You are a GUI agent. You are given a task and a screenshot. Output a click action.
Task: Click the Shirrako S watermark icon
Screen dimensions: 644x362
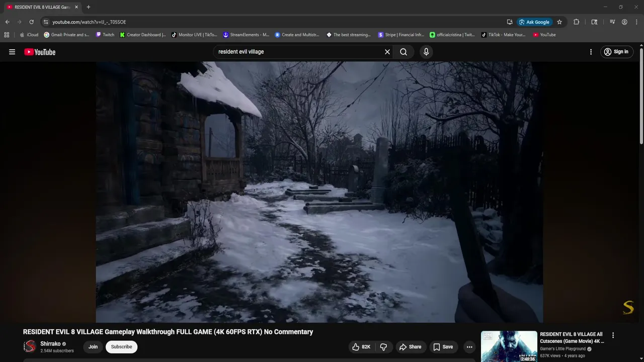pos(628,308)
